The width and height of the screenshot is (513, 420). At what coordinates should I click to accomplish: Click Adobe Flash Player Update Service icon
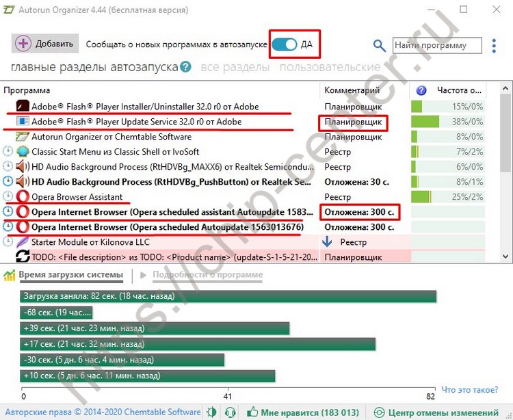point(23,121)
